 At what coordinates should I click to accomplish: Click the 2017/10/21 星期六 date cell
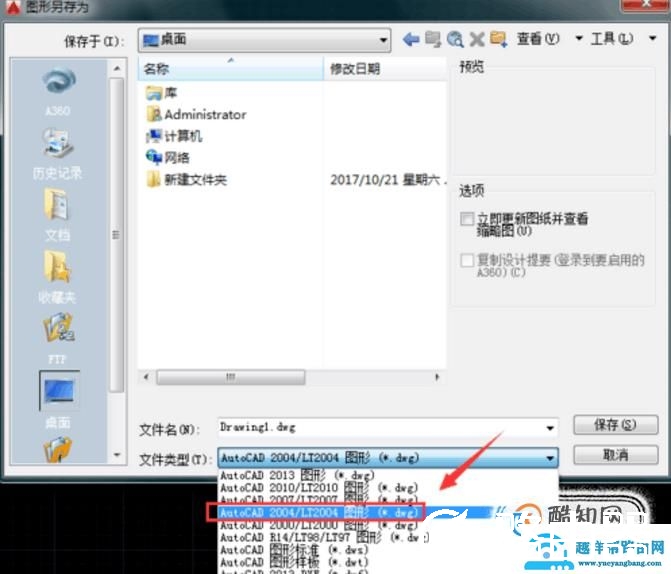(x=387, y=180)
